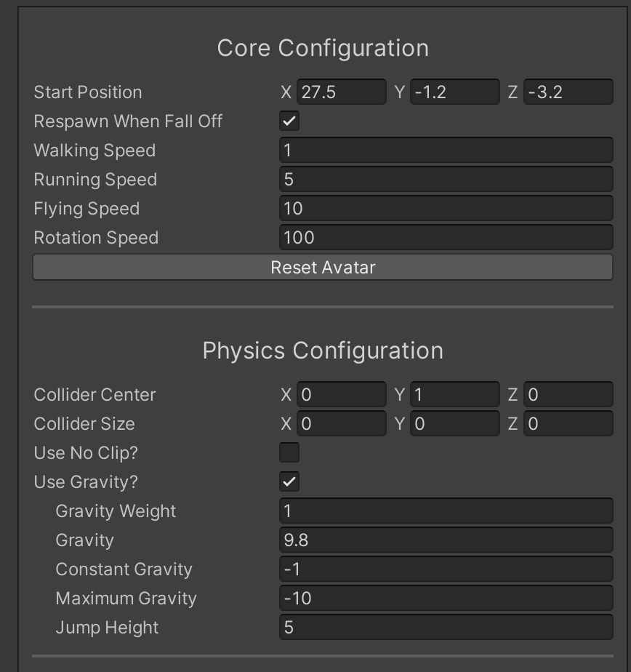Click the Collider Size X field
Image resolution: width=631 pixels, height=672 pixels.
[x=341, y=424]
